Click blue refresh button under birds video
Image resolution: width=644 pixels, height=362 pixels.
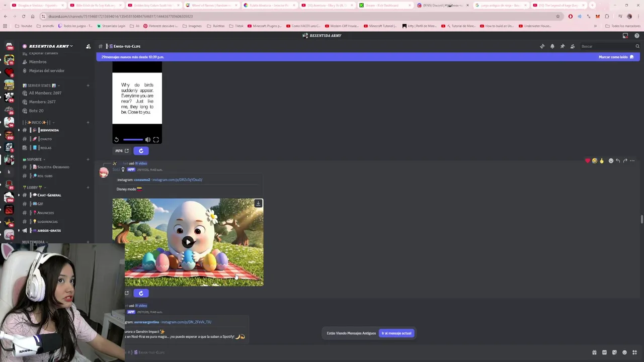(x=141, y=151)
